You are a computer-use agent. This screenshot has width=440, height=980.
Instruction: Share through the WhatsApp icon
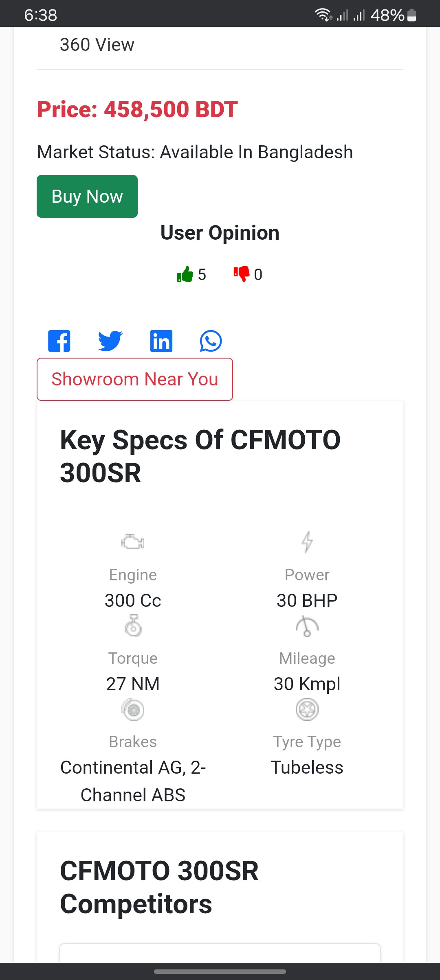[211, 341]
